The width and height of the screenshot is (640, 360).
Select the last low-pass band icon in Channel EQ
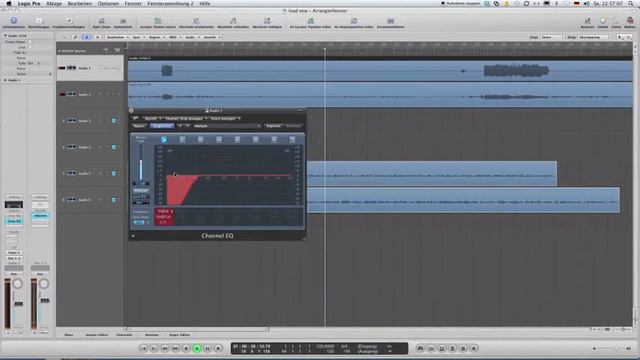292,140
